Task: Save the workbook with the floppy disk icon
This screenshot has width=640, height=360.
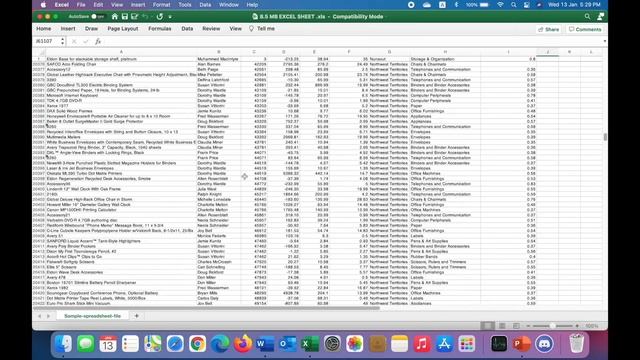Action: click(124, 16)
